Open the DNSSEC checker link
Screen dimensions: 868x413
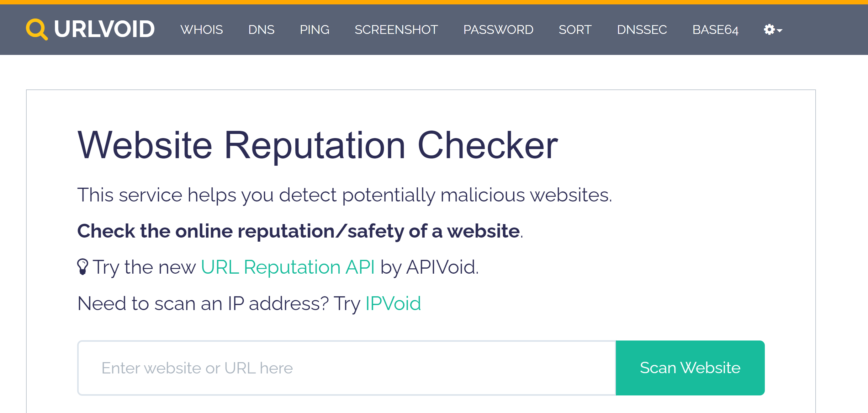642,30
